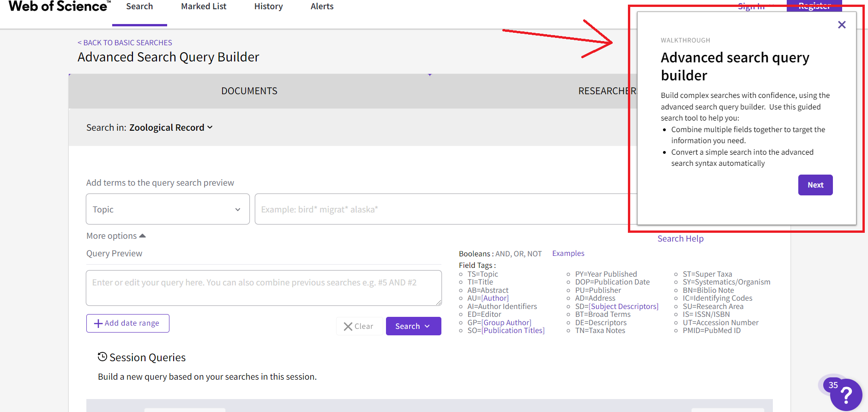Click the Web of Science logo

click(x=60, y=6)
